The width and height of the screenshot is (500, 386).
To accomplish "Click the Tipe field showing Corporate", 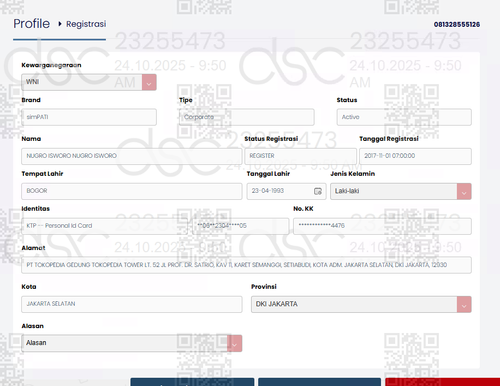I will click(247, 117).
